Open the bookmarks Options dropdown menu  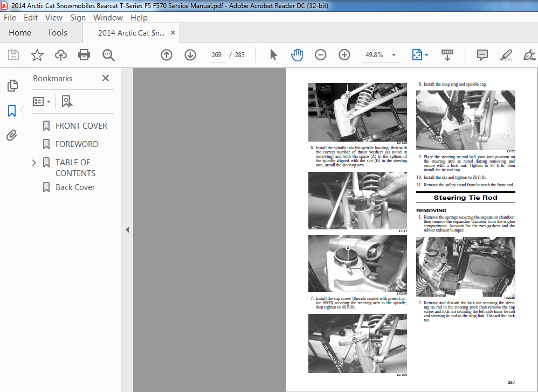pyautogui.click(x=42, y=101)
